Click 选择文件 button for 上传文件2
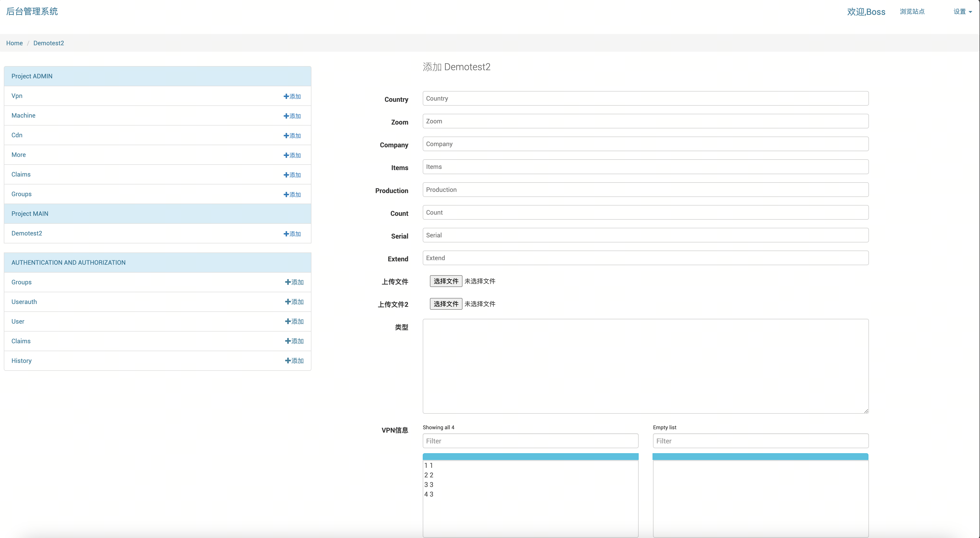This screenshot has width=980, height=538. pyautogui.click(x=446, y=304)
